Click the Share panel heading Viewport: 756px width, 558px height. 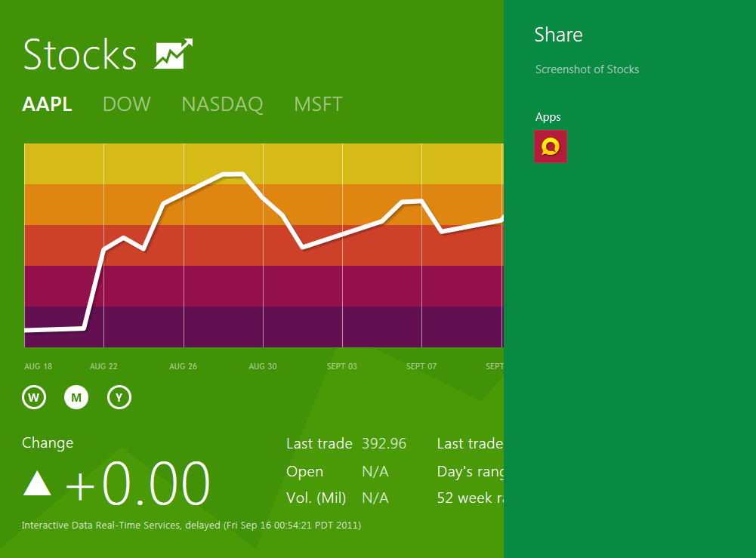click(x=558, y=35)
